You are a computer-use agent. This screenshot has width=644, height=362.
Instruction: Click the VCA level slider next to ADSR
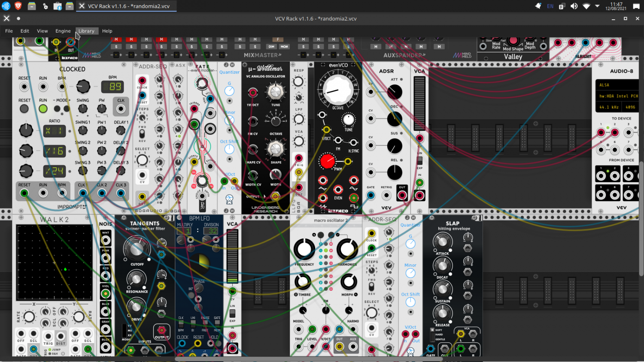pos(419,103)
